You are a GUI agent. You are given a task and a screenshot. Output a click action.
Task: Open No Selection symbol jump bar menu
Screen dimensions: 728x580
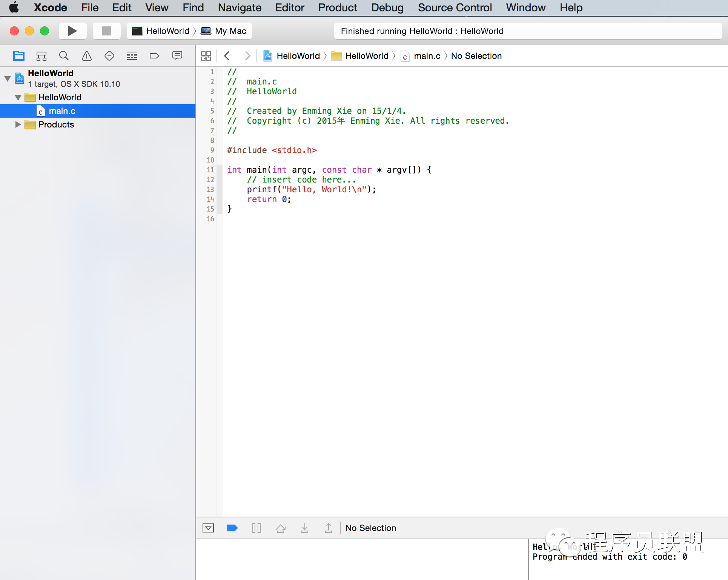point(476,56)
